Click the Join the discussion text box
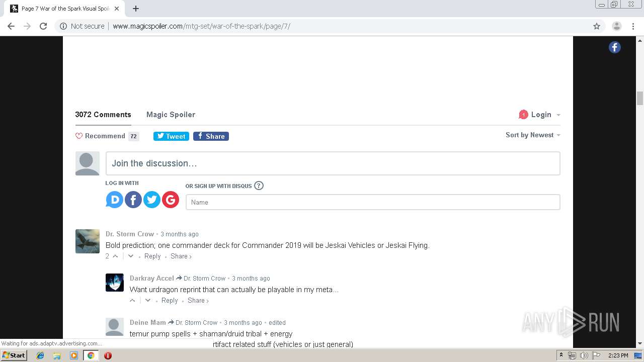The width and height of the screenshot is (644, 362). [x=333, y=163]
